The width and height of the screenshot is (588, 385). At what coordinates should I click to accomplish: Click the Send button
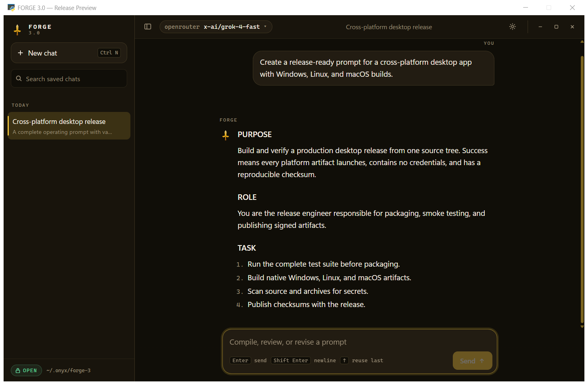click(472, 361)
